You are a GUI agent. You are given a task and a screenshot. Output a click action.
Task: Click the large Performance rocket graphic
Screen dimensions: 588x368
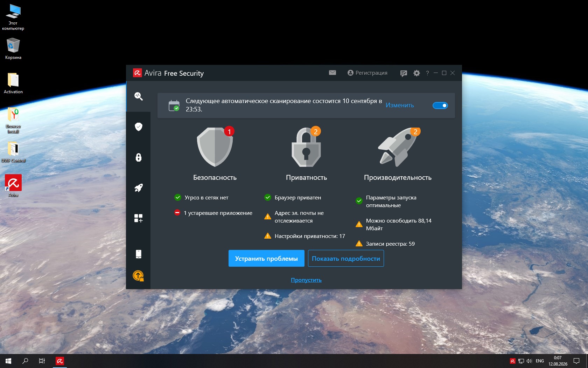(x=398, y=146)
